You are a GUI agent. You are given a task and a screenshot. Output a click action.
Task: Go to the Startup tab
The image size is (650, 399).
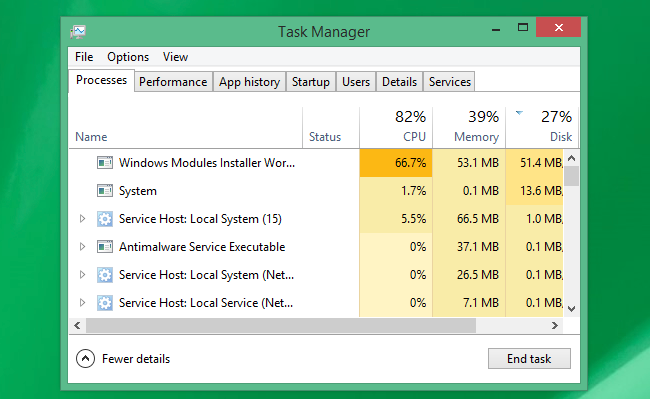(x=311, y=82)
